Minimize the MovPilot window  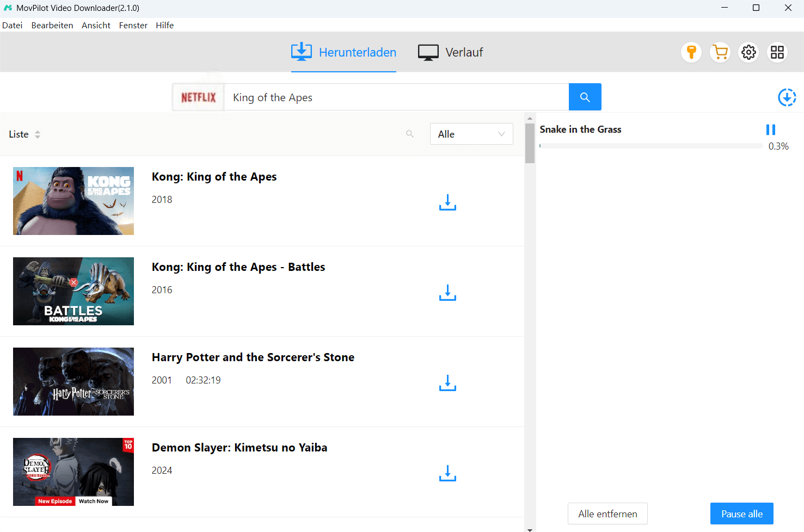(x=725, y=8)
